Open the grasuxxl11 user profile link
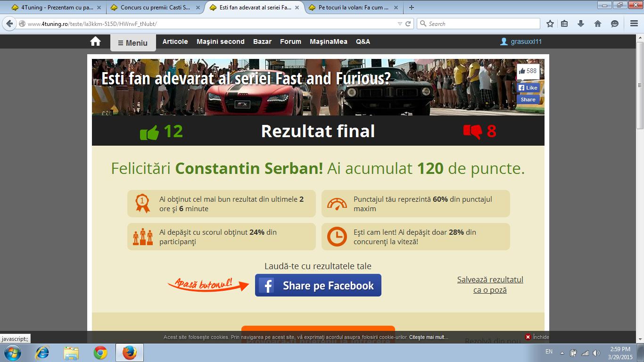 [521, 41]
